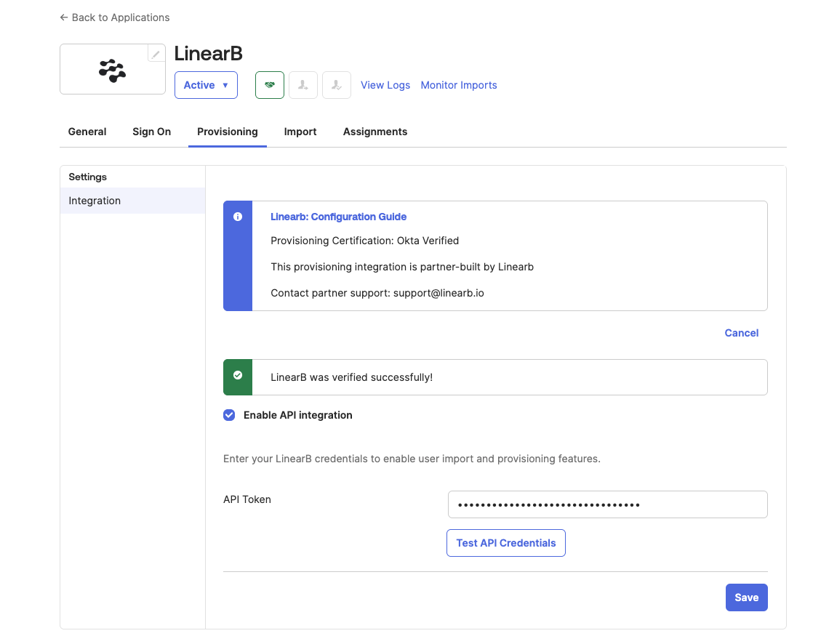829x644 pixels.
Task: Click 'LinearB was verified successfully!' message
Action: click(x=351, y=377)
